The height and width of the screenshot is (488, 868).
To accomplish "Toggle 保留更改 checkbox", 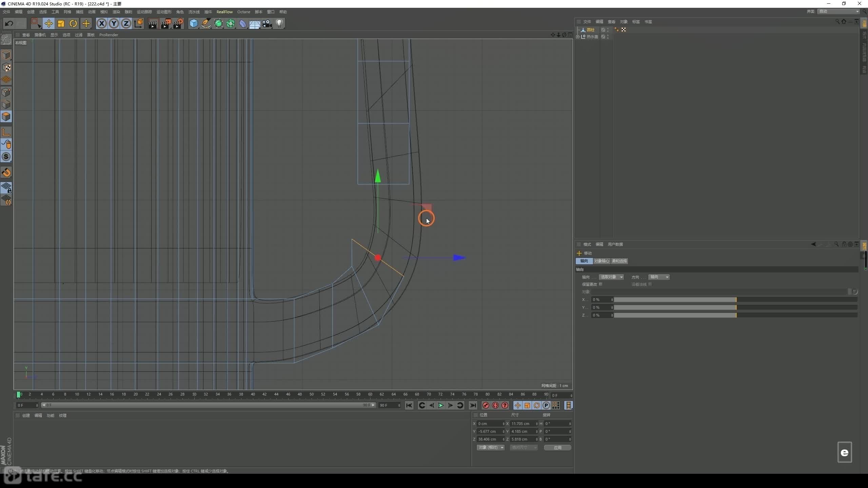I will tap(600, 284).
